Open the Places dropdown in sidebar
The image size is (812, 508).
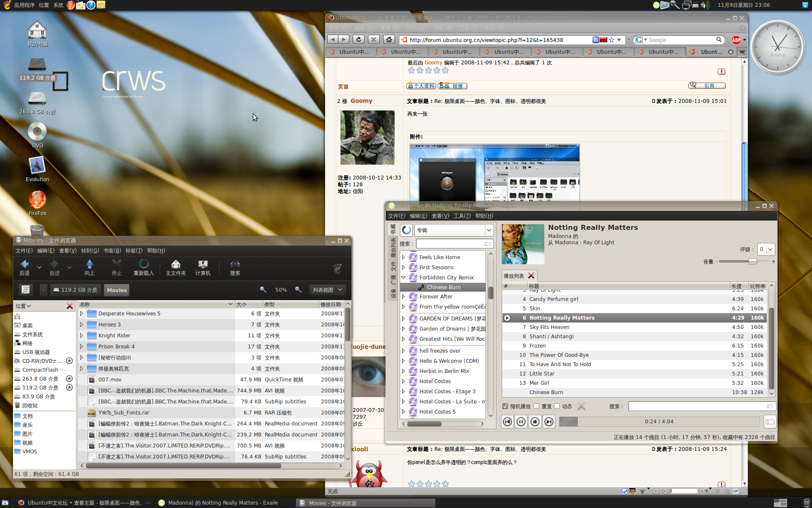tap(23, 306)
